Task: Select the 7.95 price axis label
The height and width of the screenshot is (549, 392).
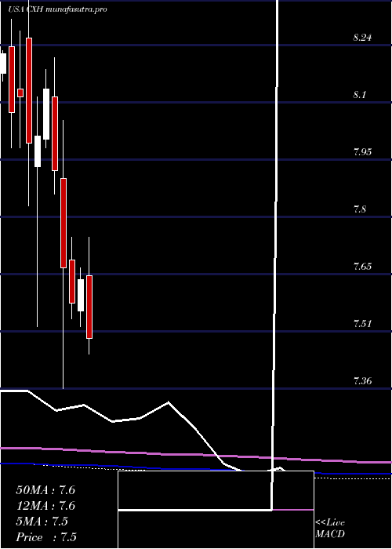Action: 362,152
